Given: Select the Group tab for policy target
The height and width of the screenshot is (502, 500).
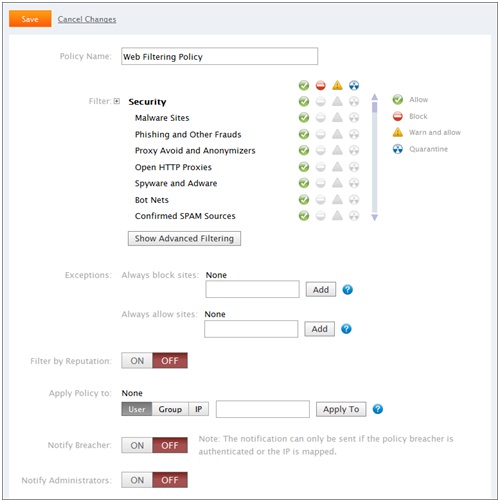Looking at the screenshot, I should point(170,409).
